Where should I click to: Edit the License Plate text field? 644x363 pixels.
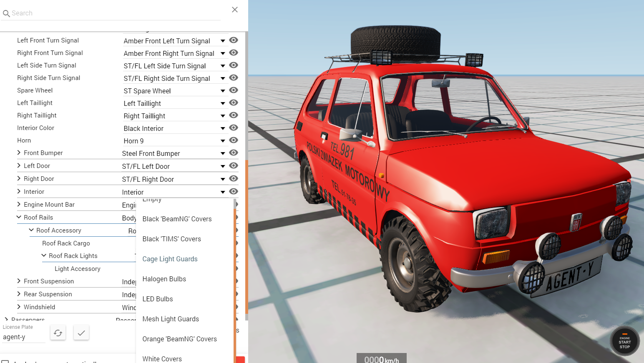[x=24, y=337]
